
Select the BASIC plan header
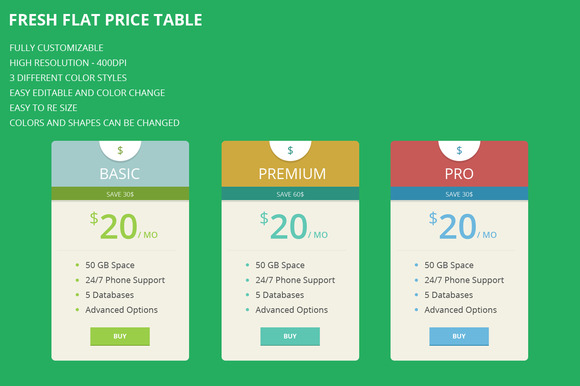[120, 174]
